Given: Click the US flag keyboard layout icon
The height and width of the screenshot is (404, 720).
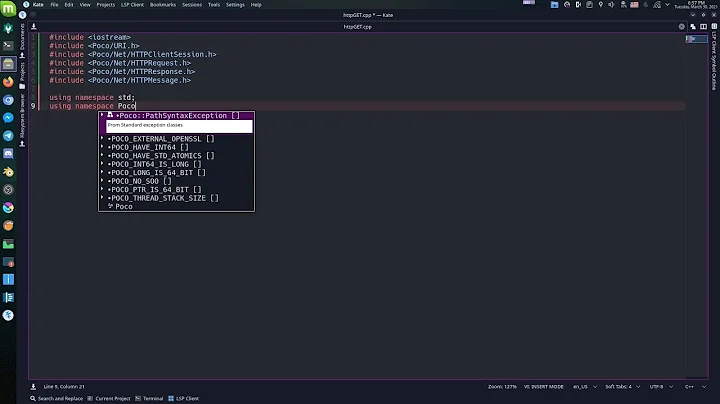Looking at the screenshot, I should 634,5.
